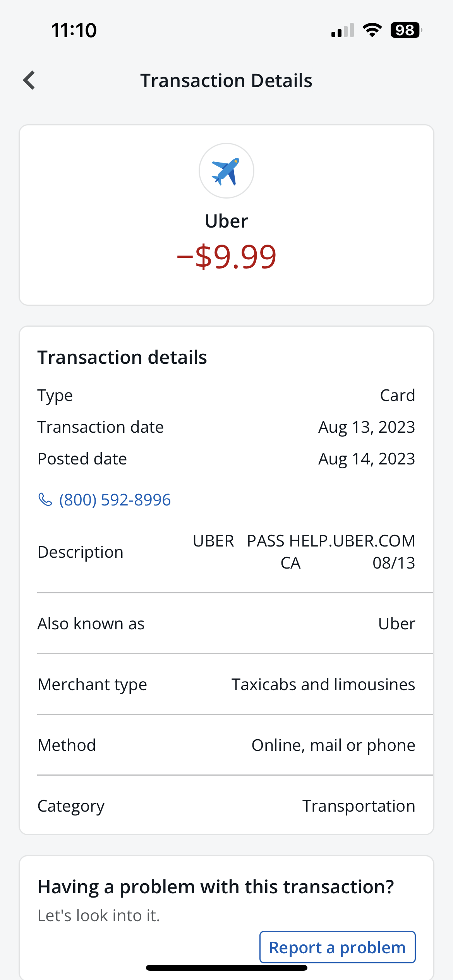
Task: Tap the phone handset icon
Action: click(45, 499)
